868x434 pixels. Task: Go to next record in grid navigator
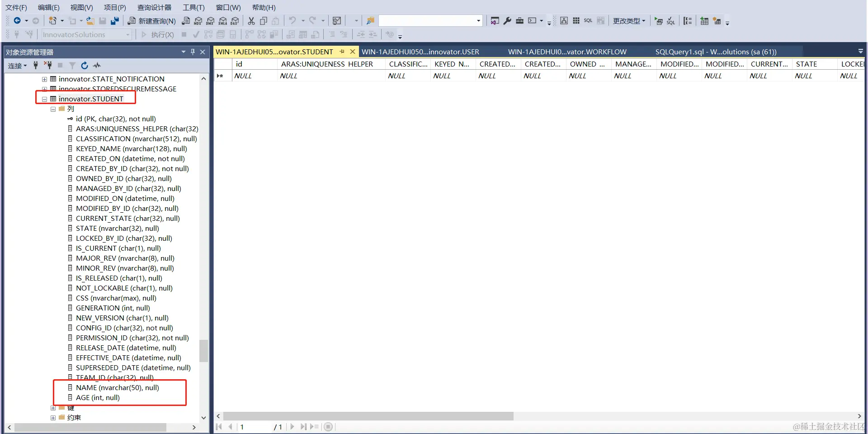click(292, 427)
